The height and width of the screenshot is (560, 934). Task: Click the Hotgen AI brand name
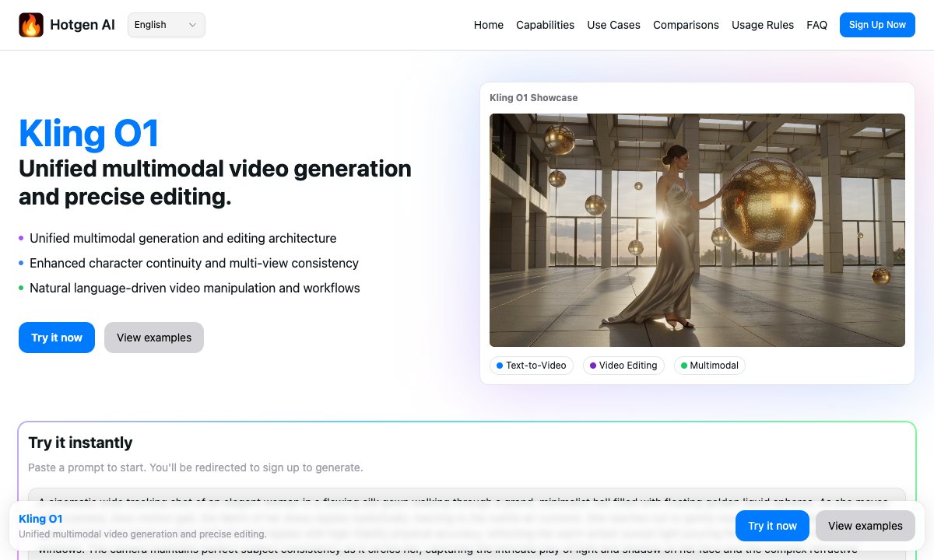pyautogui.click(x=83, y=25)
